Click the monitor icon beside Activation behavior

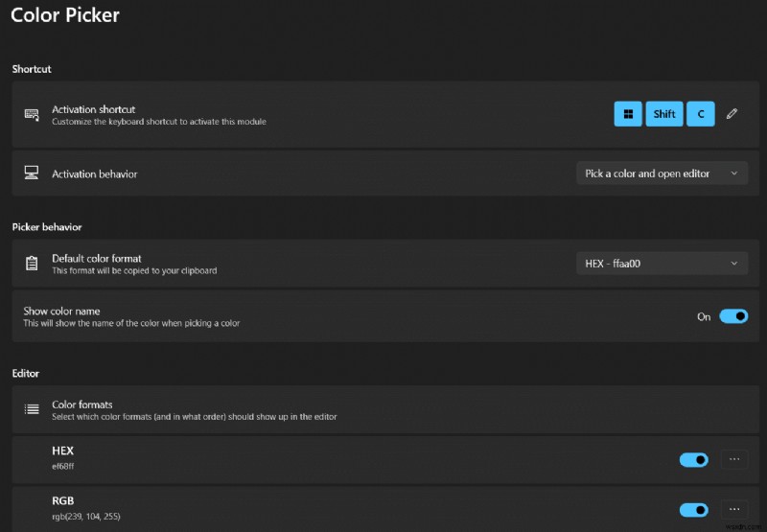pos(32,173)
